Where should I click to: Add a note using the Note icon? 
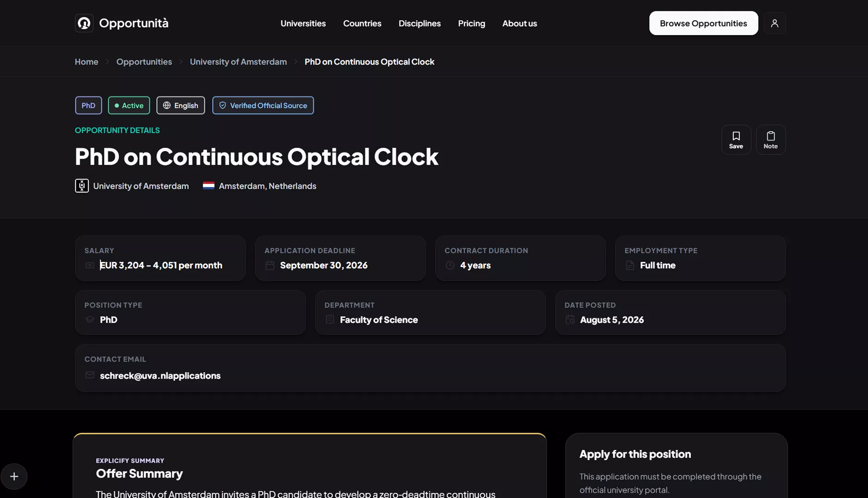point(771,140)
